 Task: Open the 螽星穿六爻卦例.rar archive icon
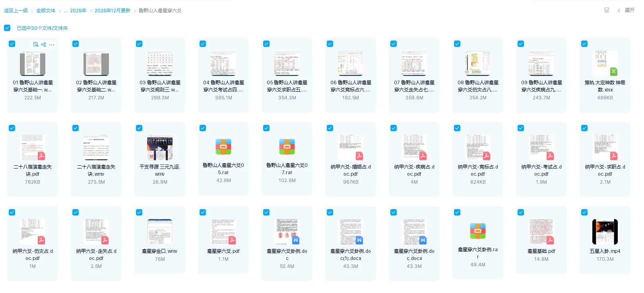(x=478, y=231)
